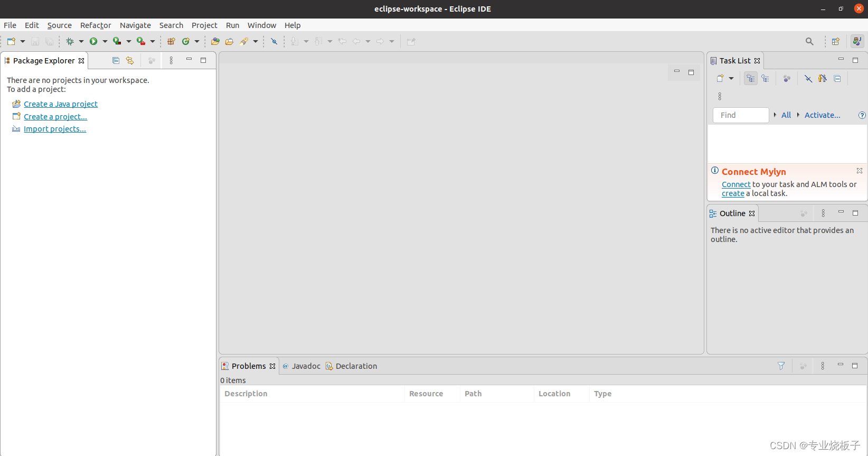
Task: Click the Find field in Task List
Action: click(x=741, y=115)
